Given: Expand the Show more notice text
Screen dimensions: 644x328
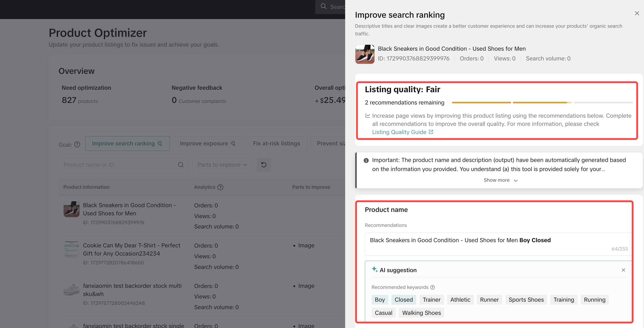Looking at the screenshot, I should click(500, 180).
